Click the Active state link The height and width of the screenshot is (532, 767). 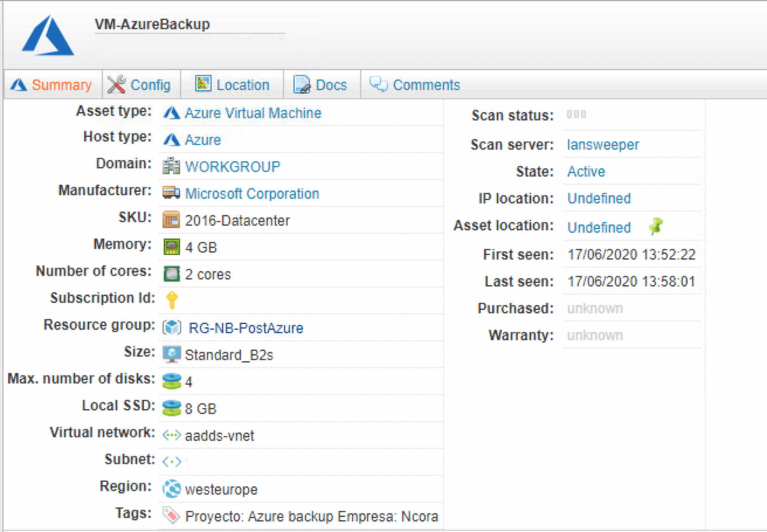point(586,171)
